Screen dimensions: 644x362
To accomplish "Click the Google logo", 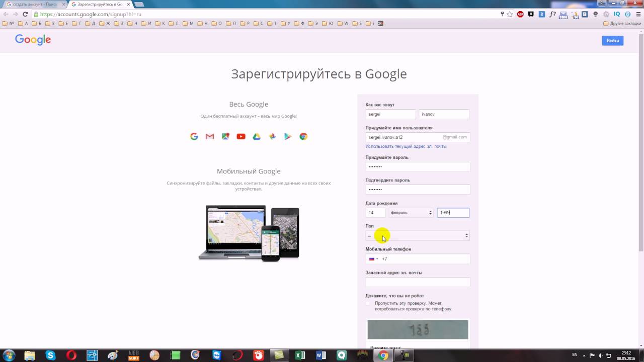I will pyautogui.click(x=33, y=40).
